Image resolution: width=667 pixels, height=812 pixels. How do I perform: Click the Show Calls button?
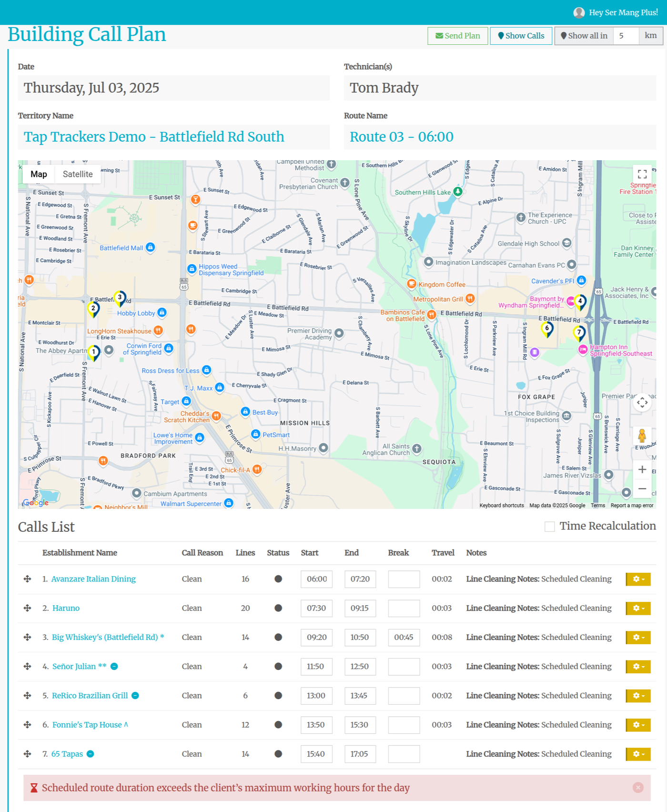[521, 36]
